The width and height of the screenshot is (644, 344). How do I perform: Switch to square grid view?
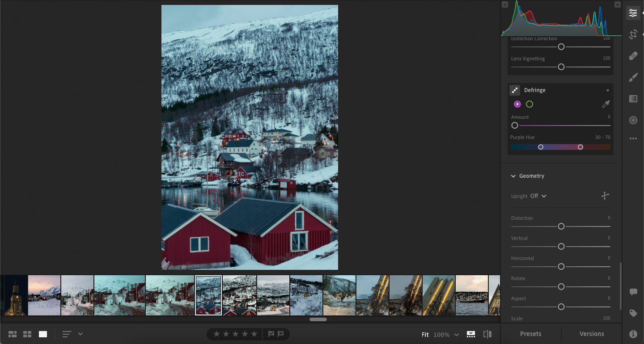click(x=27, y=334)
